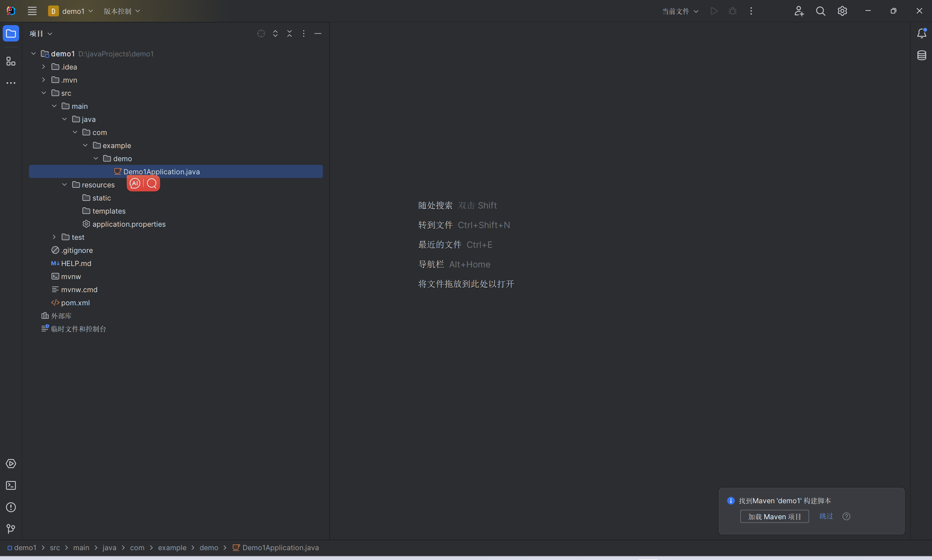The image size is (932, 560).
Task: Open the 当前文件 run configuration dropdown
Action: coord(680,11)
